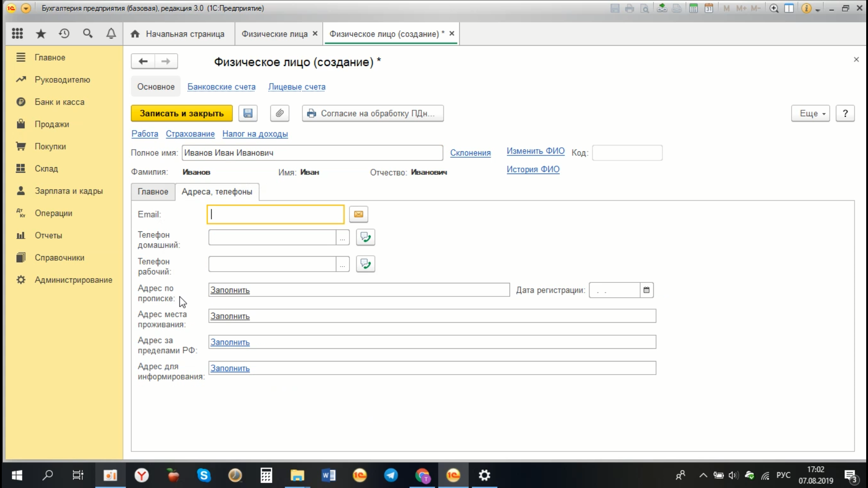Open the sections menu grid icon
Viewport: 868px width, 488px height.
[17, 34]
